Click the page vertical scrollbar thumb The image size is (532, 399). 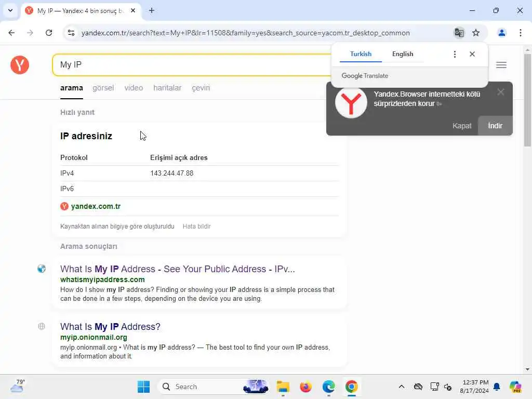pyautogui.click(x=527, y=100)
